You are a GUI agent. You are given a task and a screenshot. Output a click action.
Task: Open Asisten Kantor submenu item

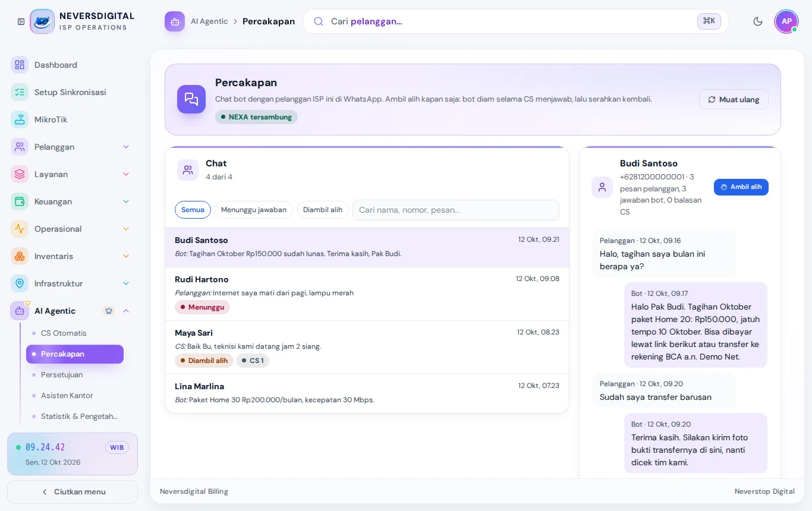coord(75,395)
